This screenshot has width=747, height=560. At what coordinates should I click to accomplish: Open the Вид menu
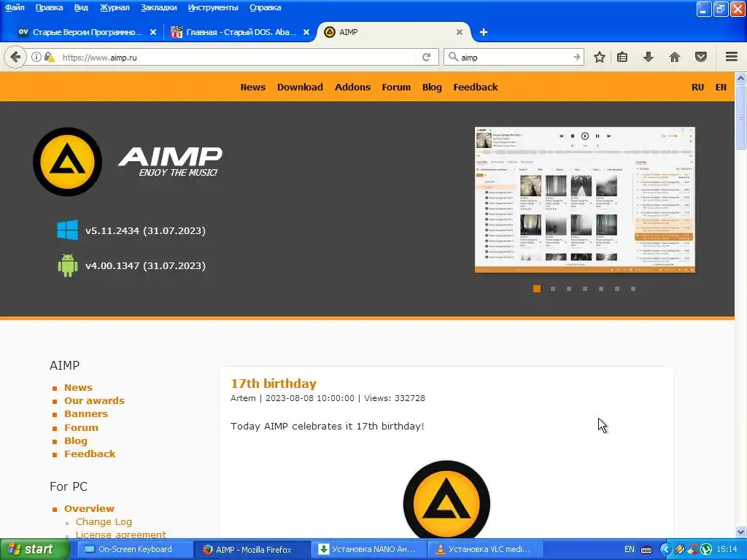point(81,7)
